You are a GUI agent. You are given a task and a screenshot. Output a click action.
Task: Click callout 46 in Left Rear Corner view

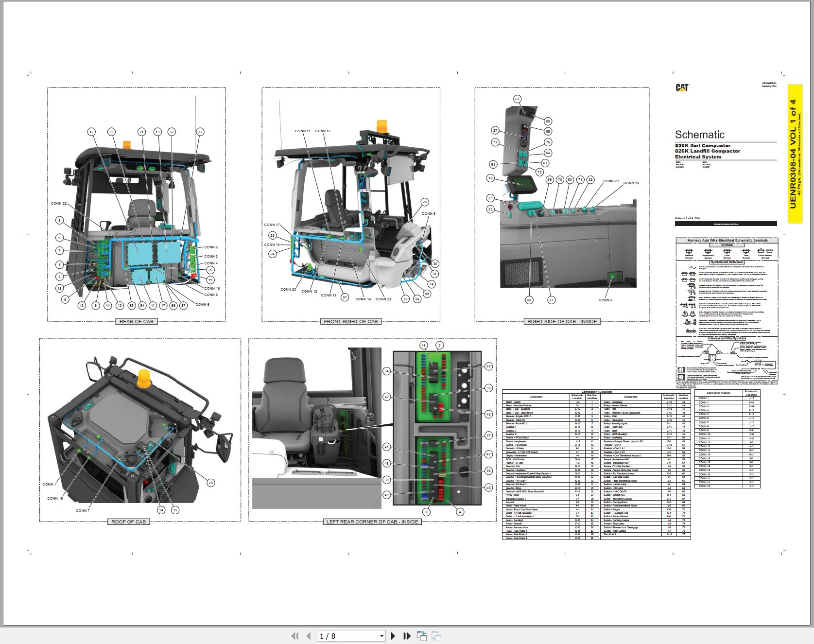(x=424, y=346)
